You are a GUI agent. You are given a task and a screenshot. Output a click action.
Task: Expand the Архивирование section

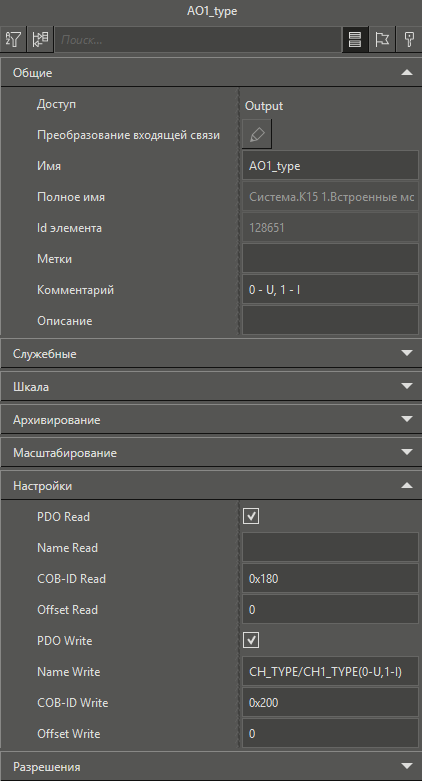pyautogui.click(x=211, y=420)
